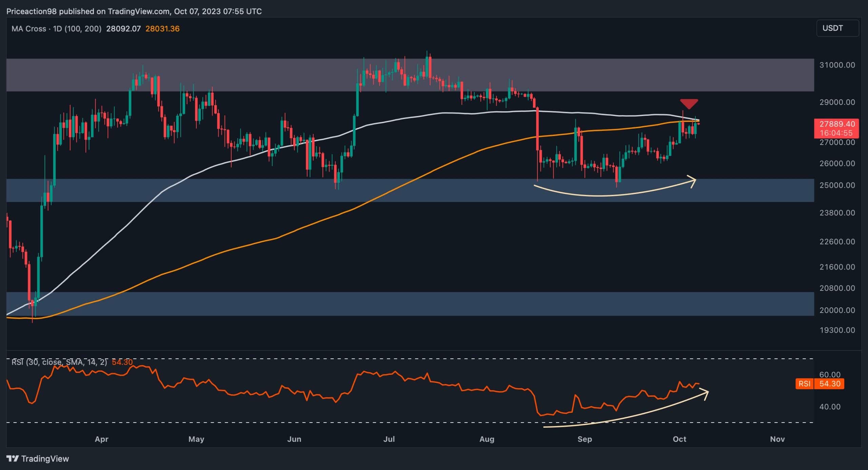This screenshot has width=868, height=470.
Task: Click the 31000.00 price axis label
Action: tap(837, 65)
